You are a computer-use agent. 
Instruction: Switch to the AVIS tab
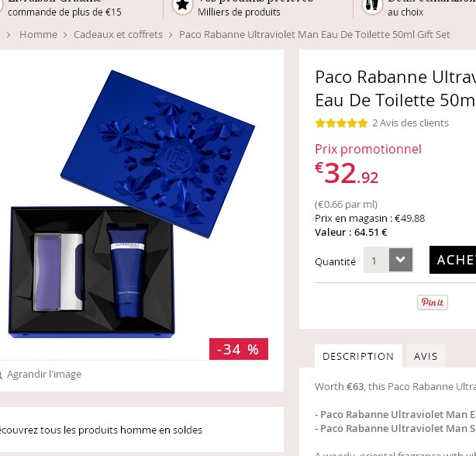click(426, 356)
